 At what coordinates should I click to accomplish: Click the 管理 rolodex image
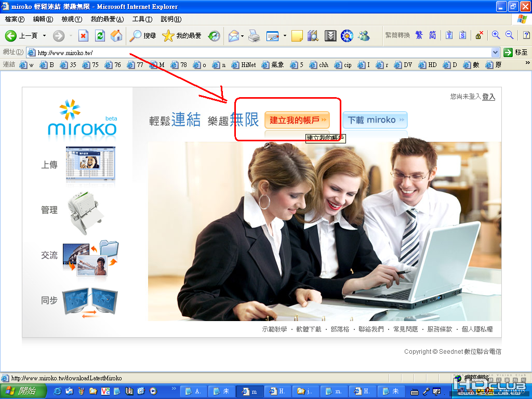86,212
